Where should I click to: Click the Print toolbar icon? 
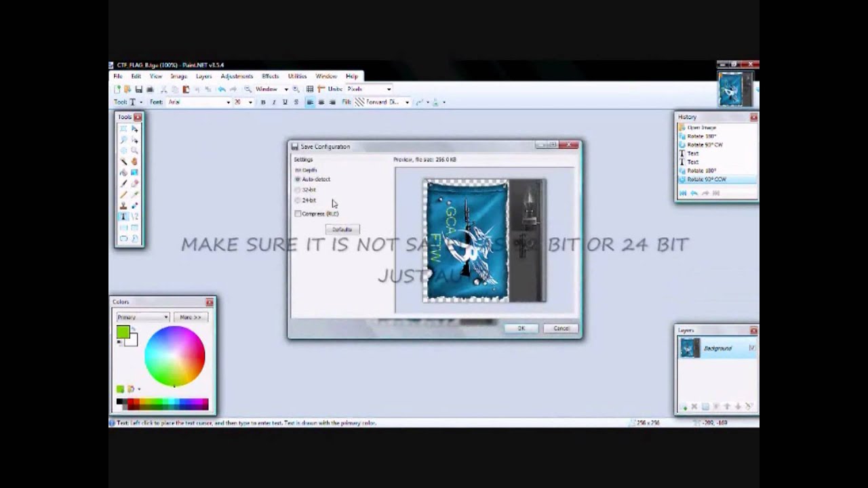(x=150, y=89)
